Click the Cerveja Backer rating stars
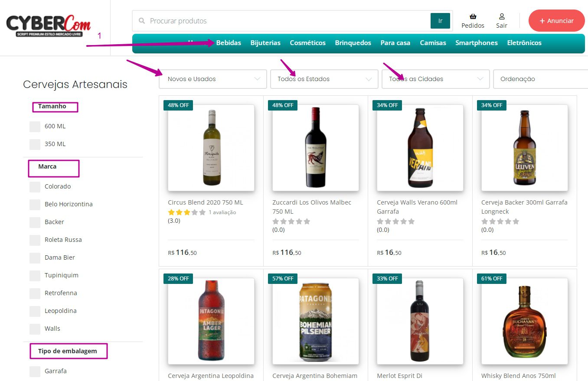Image resolution: width=588 pixels, height=381 pixels. pos(500,221)
